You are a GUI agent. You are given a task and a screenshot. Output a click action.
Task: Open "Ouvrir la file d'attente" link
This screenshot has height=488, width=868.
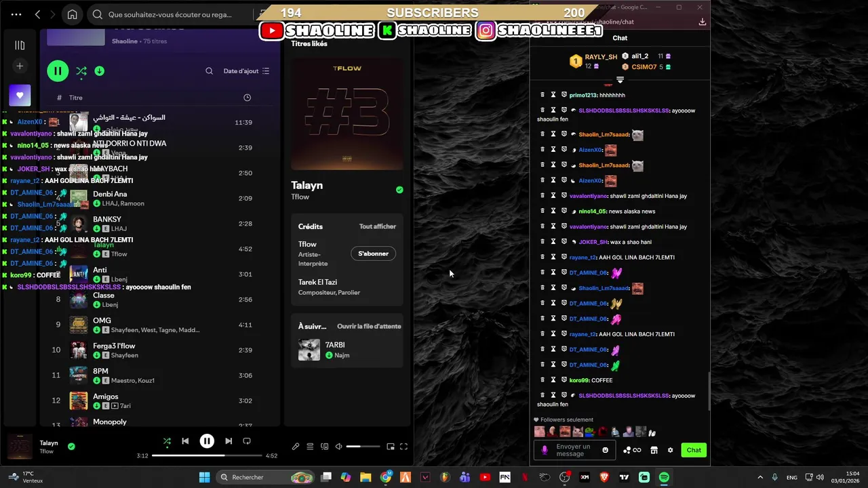(x=369, y=326)
